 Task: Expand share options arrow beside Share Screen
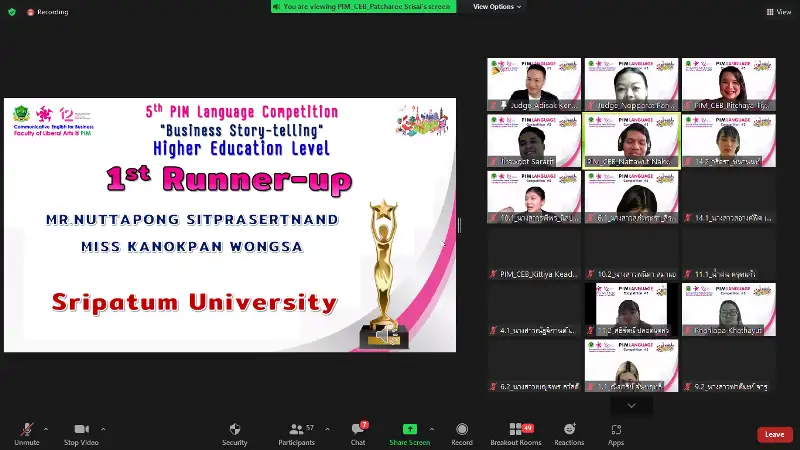pyautogui.click(x=433, y=429)
